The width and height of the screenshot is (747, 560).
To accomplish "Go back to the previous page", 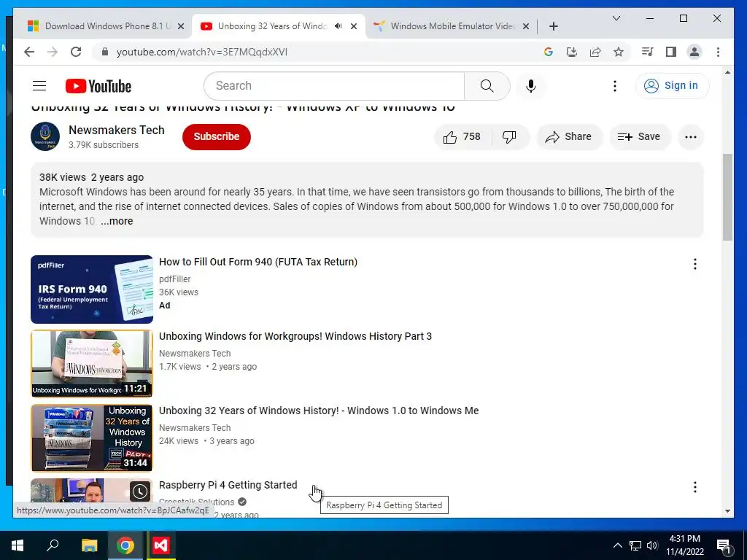I will pyautogui.click(x=29, y=52).
